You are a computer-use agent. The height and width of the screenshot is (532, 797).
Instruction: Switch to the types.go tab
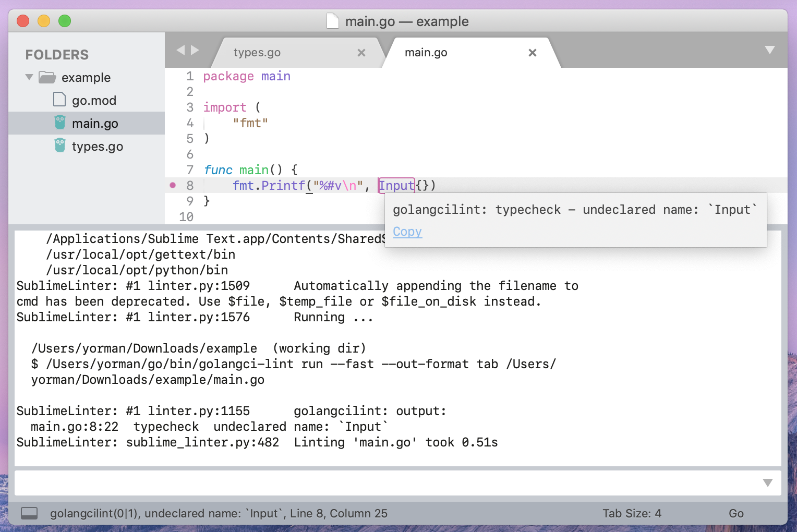click(257, 52)
